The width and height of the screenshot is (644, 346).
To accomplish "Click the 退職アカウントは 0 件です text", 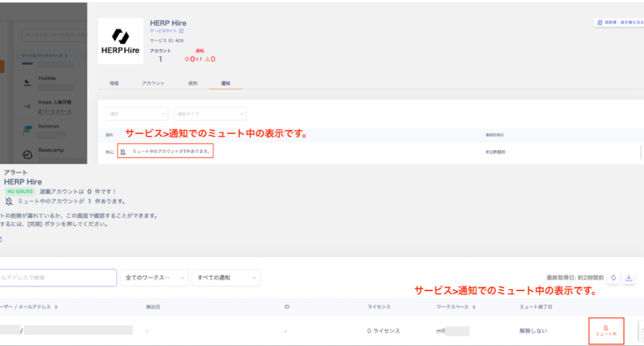I will [x=78, y=192].
